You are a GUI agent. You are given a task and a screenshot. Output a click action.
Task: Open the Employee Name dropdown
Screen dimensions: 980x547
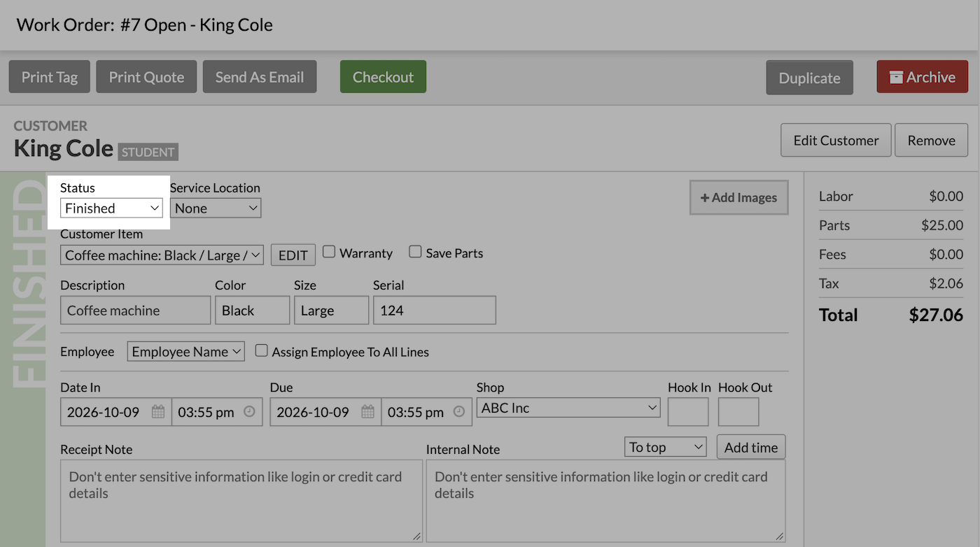click(185, 351)
